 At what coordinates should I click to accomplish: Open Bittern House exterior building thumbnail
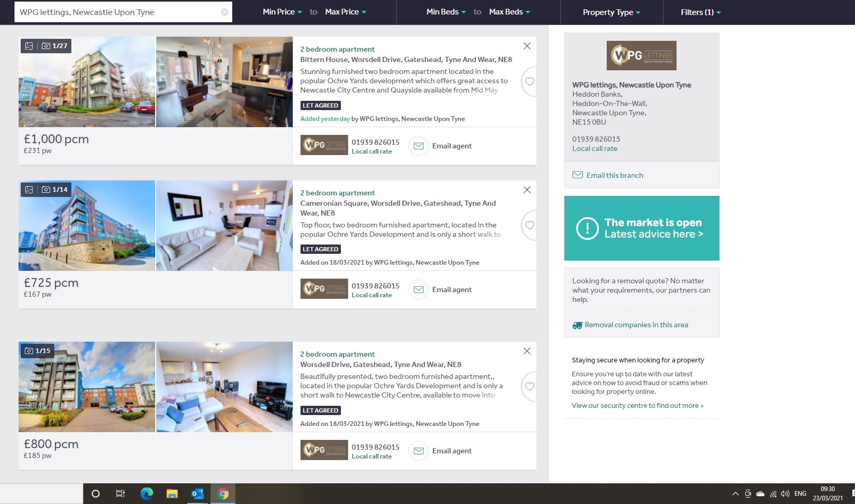pyautogui.click(x=87, y=82)
